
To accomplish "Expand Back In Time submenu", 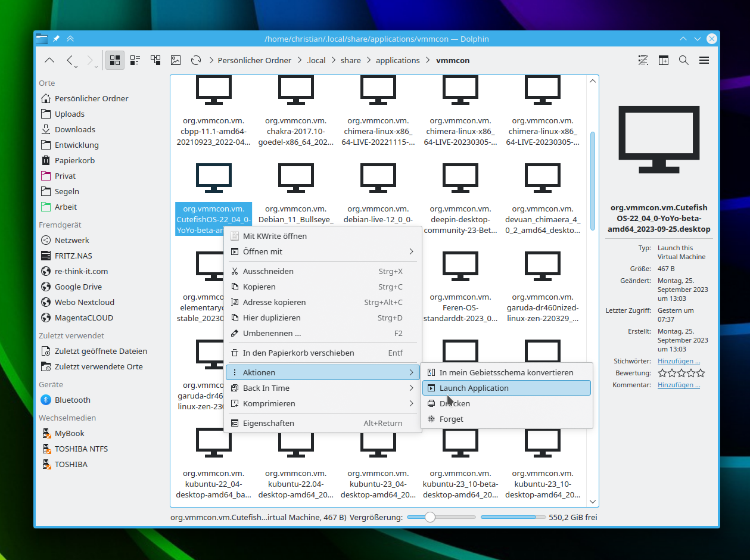I will coord(322,388).
